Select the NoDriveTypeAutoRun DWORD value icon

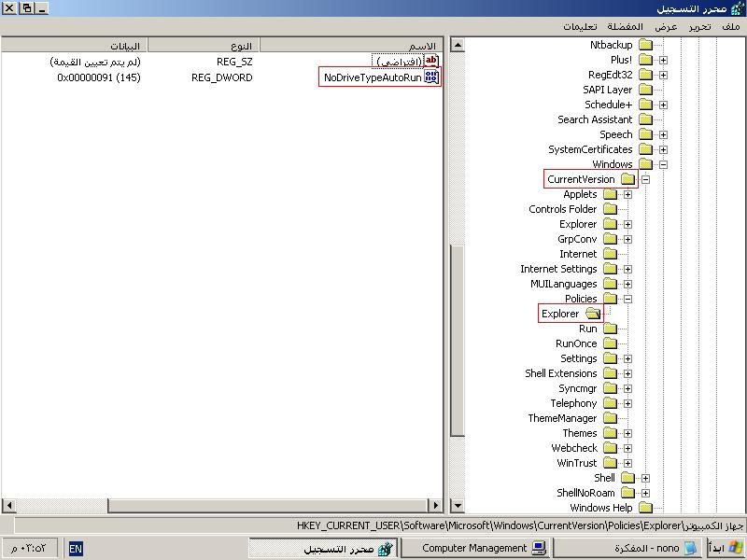(431, 77)
